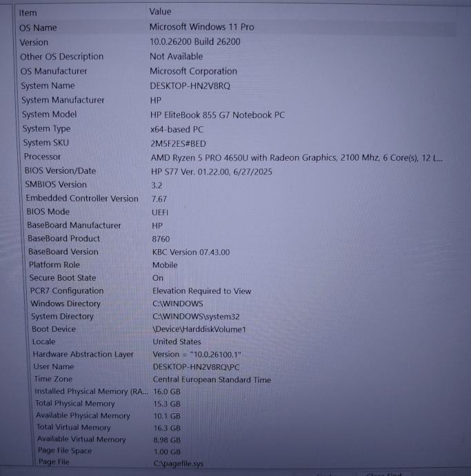Select the "Processor" row

(237, 157)
